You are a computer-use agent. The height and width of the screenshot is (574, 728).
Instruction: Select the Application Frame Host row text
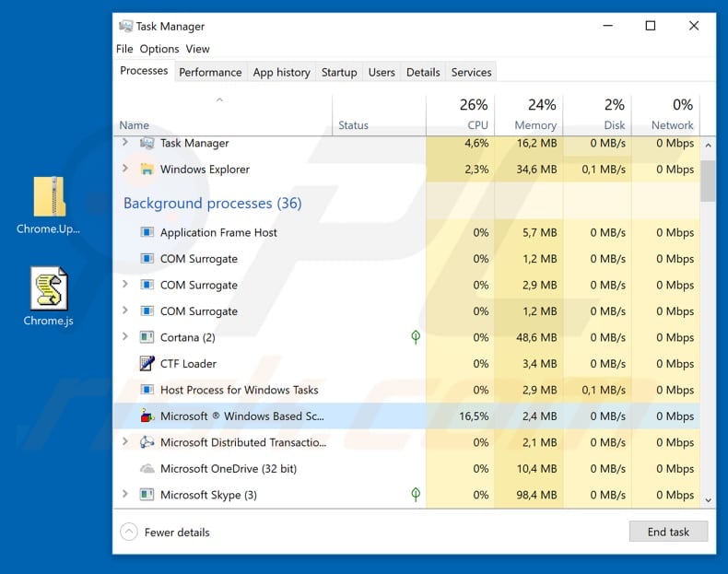[218, 232]
